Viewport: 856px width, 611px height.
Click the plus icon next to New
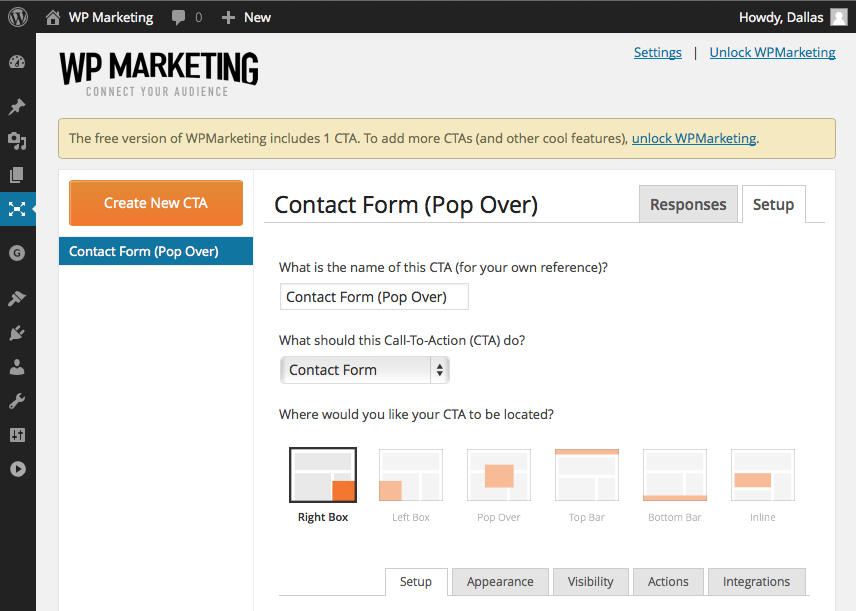228,17
